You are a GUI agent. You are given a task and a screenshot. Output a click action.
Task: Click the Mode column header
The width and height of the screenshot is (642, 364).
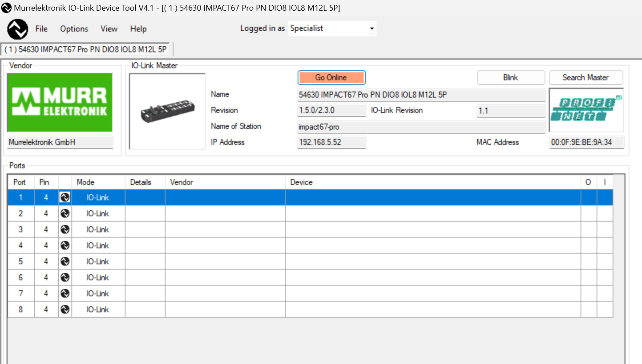tap(98, 182)
